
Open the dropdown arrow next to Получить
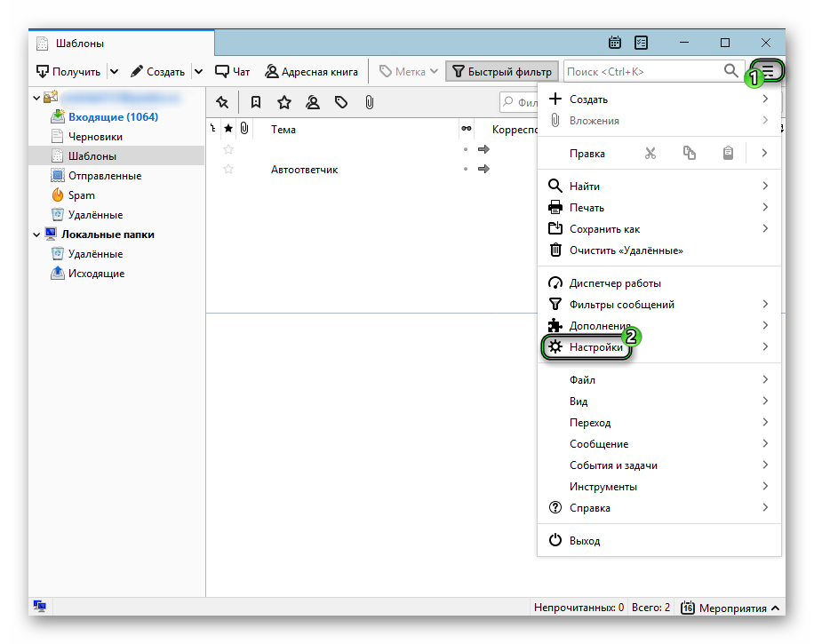point(115,72)
